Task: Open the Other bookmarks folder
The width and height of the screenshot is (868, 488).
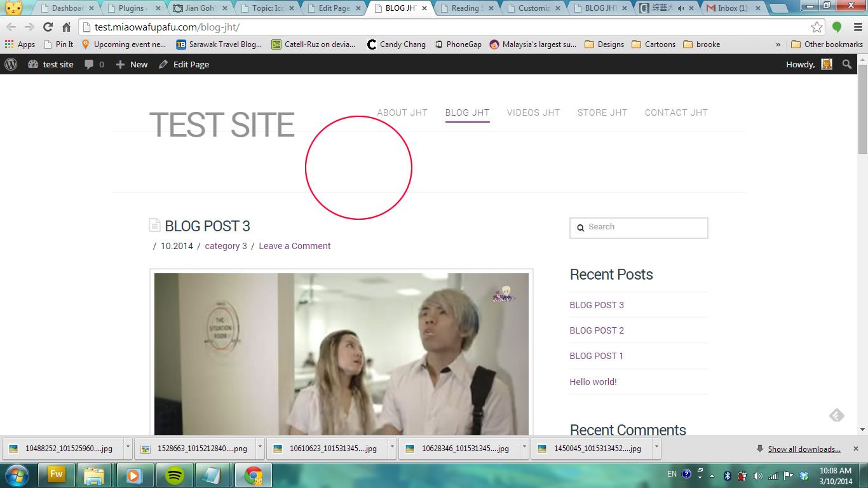Action: click(x=827, y=44)
